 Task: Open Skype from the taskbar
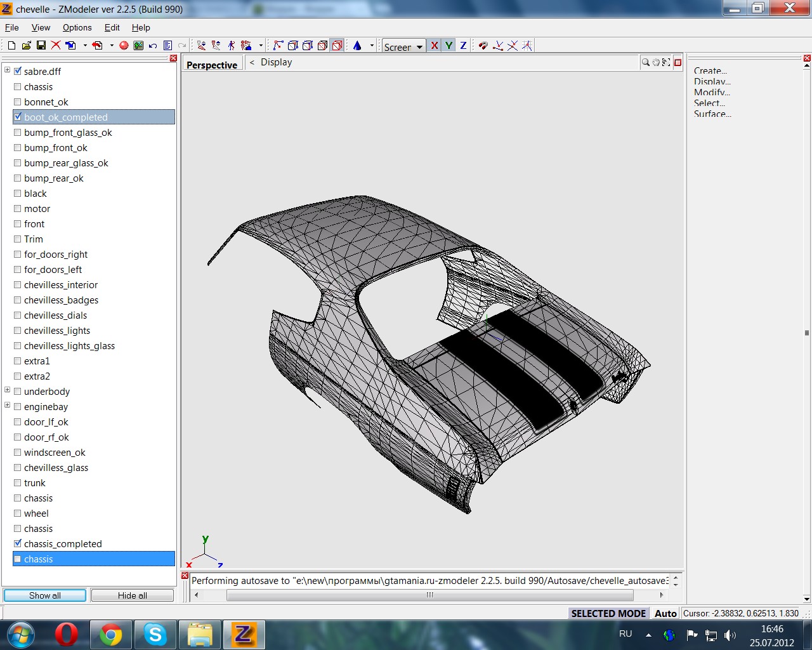[155, 635]
